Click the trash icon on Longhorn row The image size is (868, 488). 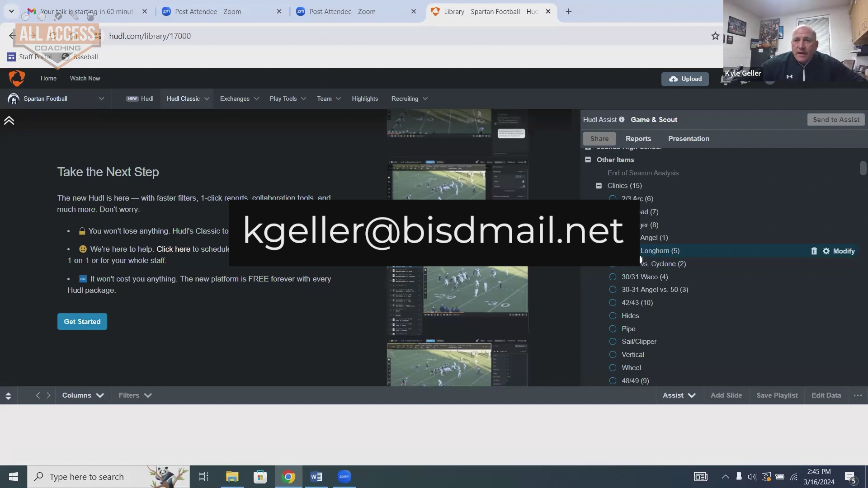[814, 251]
